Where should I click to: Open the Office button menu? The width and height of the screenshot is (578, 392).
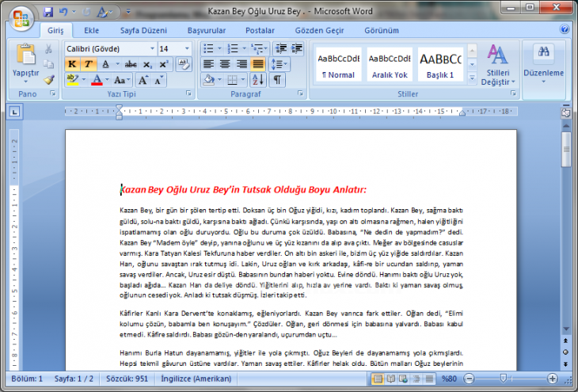21,17
